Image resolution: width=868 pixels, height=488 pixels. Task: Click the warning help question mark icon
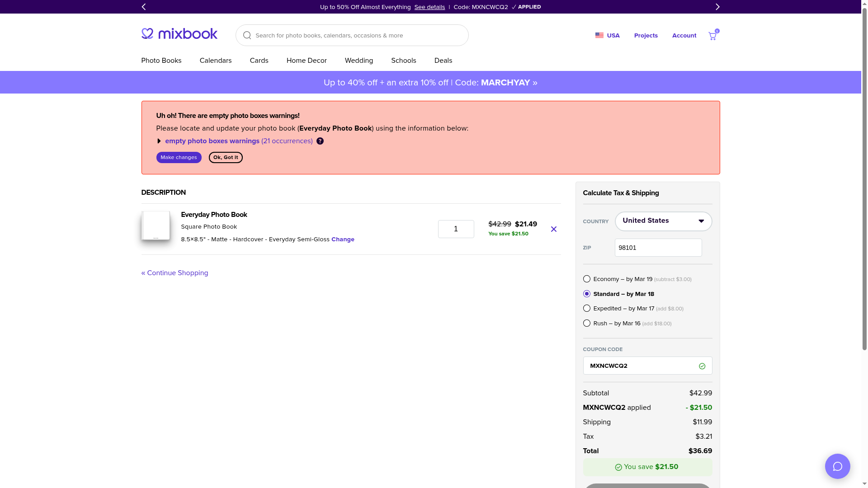(320, 141)
